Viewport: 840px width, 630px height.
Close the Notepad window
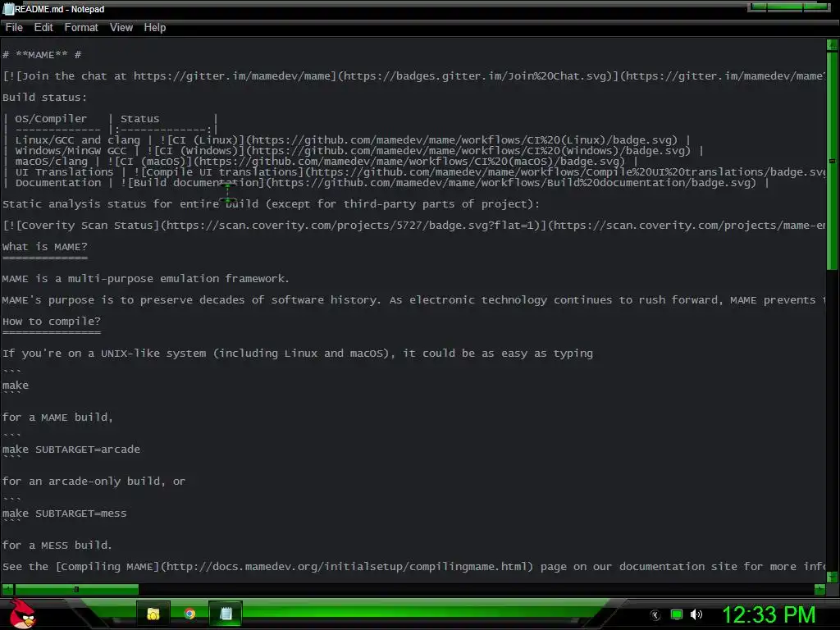coord(816,7)
